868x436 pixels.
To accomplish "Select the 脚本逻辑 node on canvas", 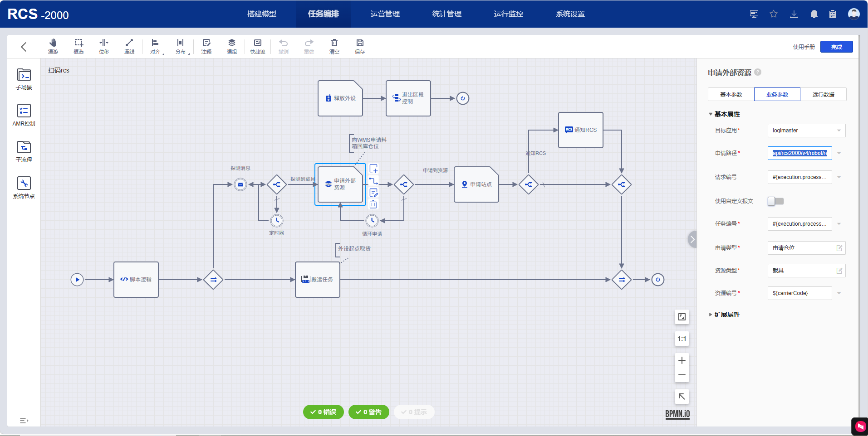I will click(x=136, y=280).
